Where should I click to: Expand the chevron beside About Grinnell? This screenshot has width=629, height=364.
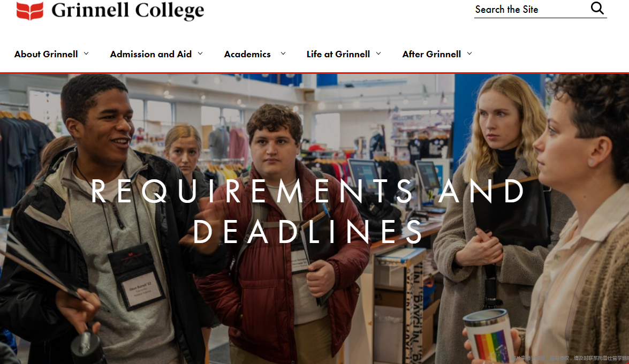pos(86,54)
